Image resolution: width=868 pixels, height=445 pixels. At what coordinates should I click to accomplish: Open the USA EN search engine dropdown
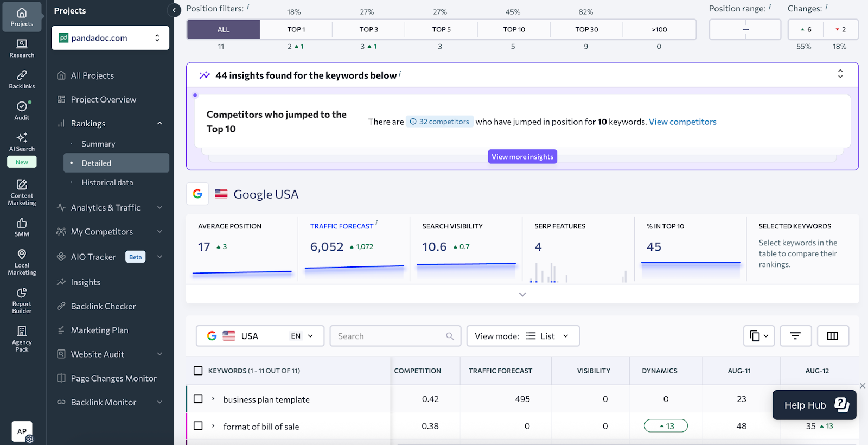point(260,336)
